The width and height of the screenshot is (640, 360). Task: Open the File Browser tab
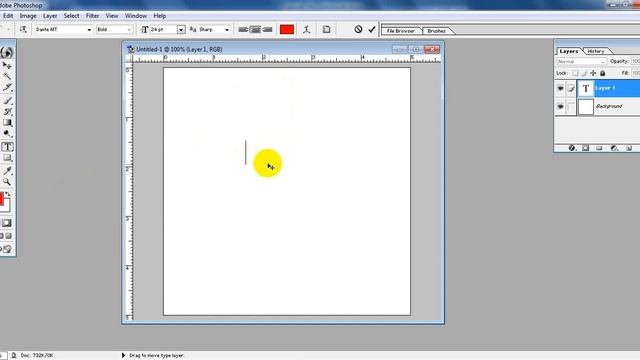[401, 31]
